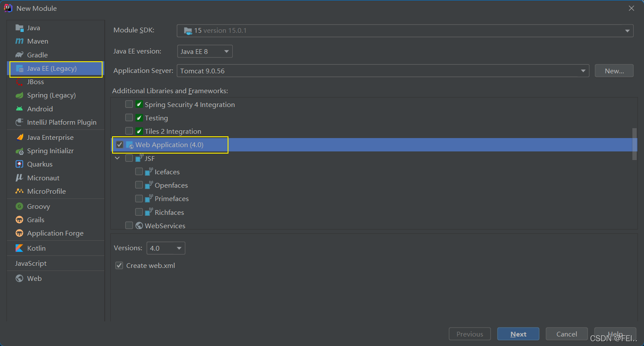Click the WebServices globe icon
This screenshot has width=644, height=346.
point(139,226)
